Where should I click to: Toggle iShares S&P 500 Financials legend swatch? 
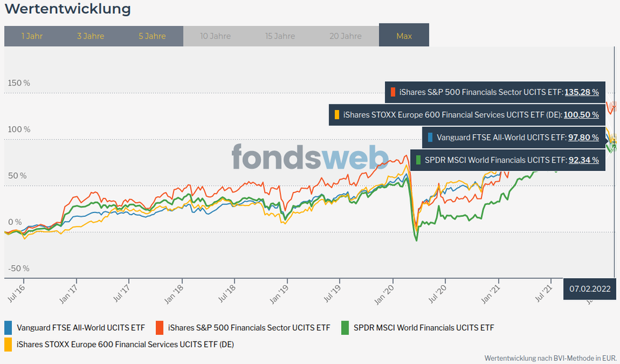tap(160, 327)
